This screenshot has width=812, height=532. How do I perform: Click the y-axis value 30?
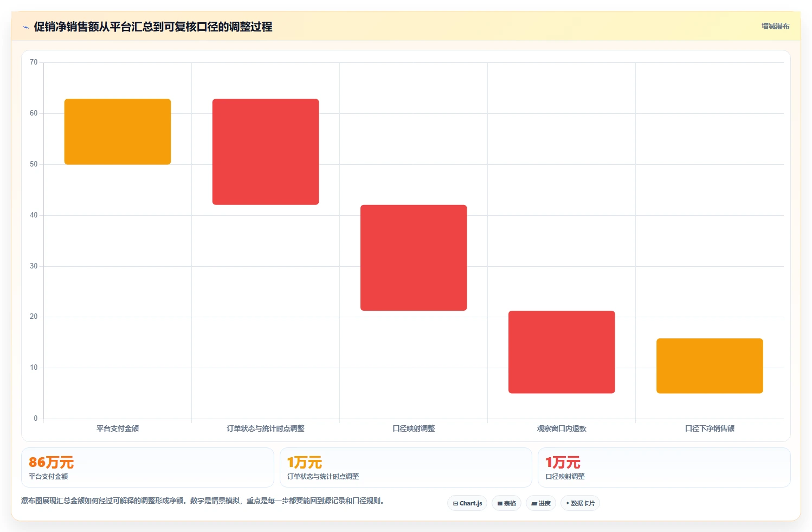point(34,266)
